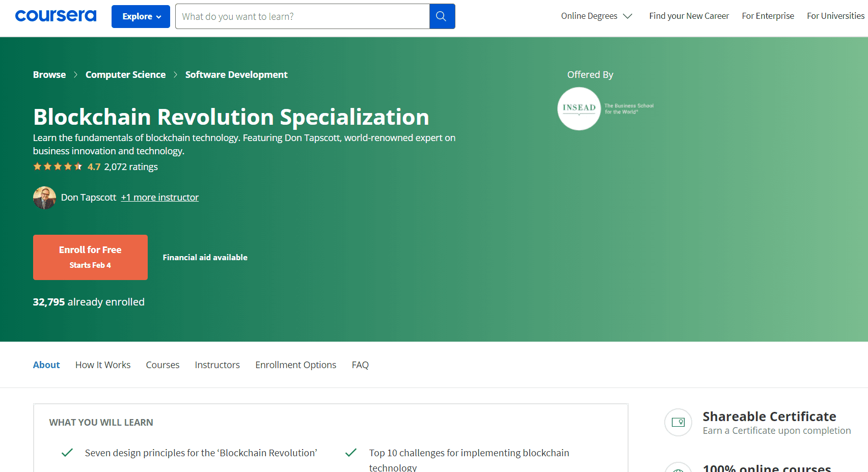The height and width of the screenshot is (472, 868).
Task: Open Find your New Career link
Action: click(689, 16)
